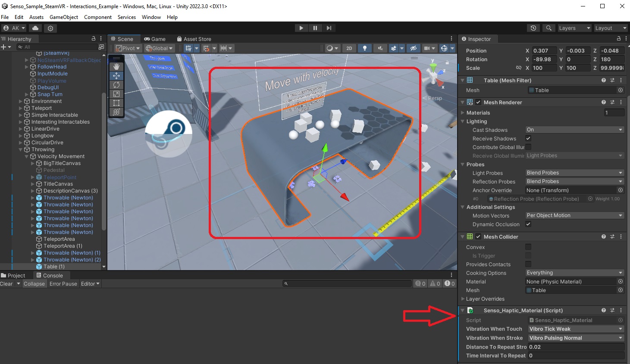This screenshot has height=364, width=630.
Task: Switch to the Rotate tool
Action: 116,85
